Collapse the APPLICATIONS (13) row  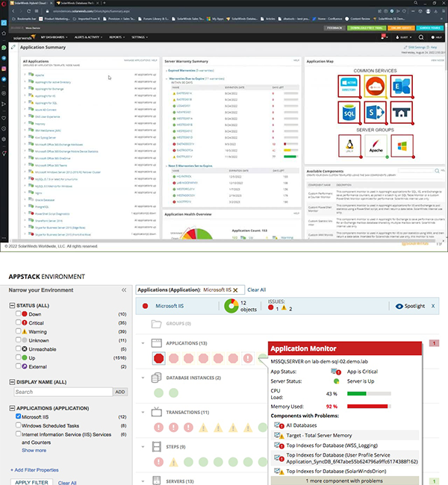click(x=143, y=343)
